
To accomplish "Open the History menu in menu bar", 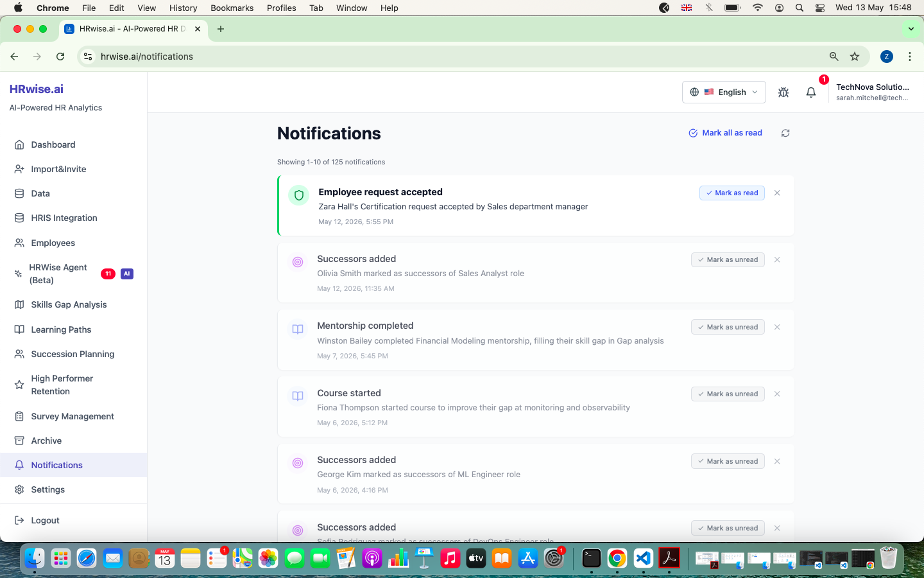I will (x=183, y=8).
